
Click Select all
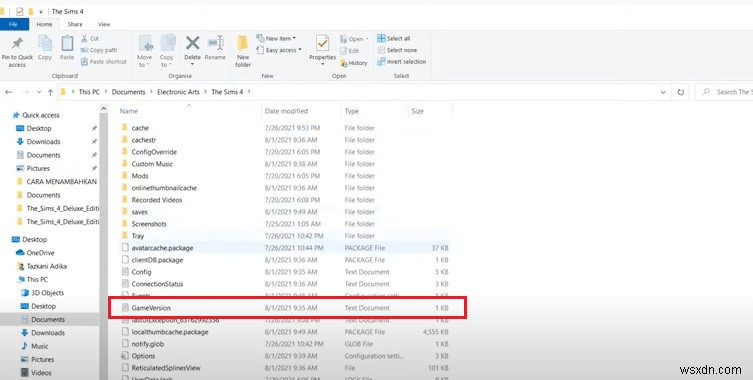[393, 38]
